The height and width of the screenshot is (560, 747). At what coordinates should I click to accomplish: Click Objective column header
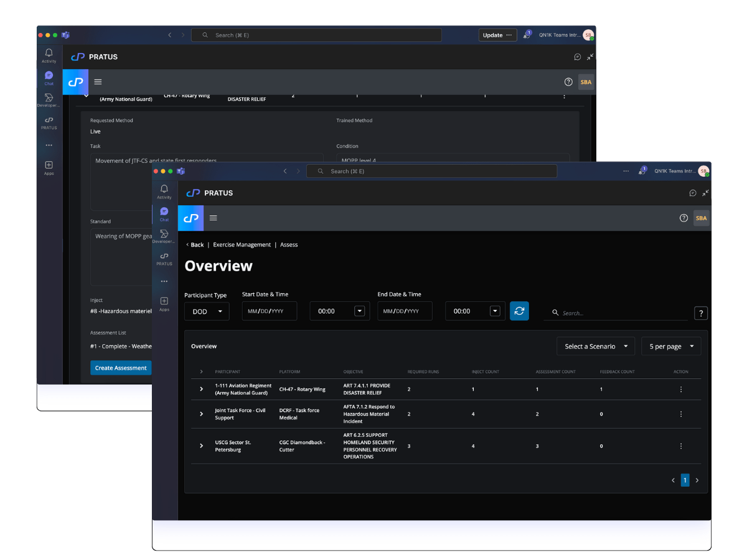tap(353, 371)
